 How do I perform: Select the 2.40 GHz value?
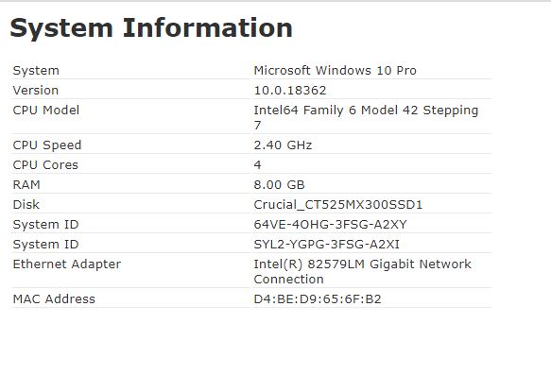click(x=283, y=145)
